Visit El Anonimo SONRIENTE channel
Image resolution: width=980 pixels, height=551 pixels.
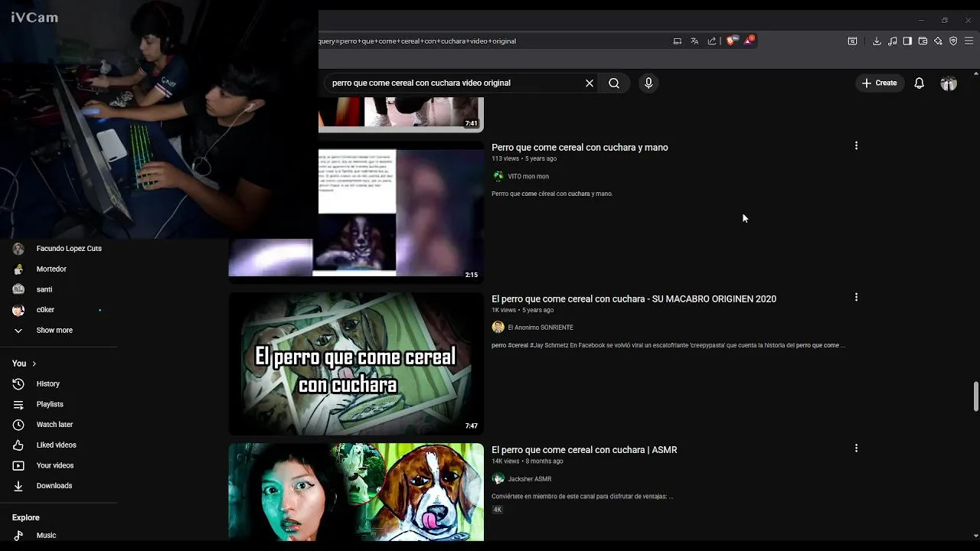pyautogui.click(x=541, y=328)
